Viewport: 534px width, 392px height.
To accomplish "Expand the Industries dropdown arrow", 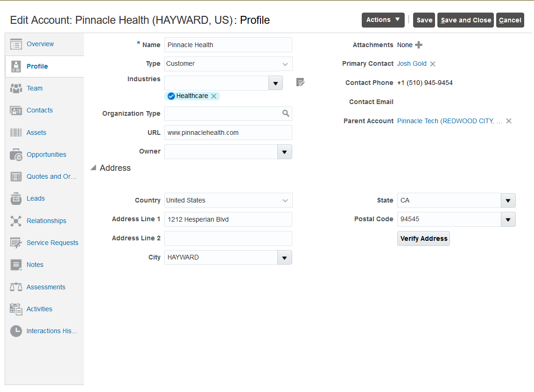I will (x=275, y=83).
